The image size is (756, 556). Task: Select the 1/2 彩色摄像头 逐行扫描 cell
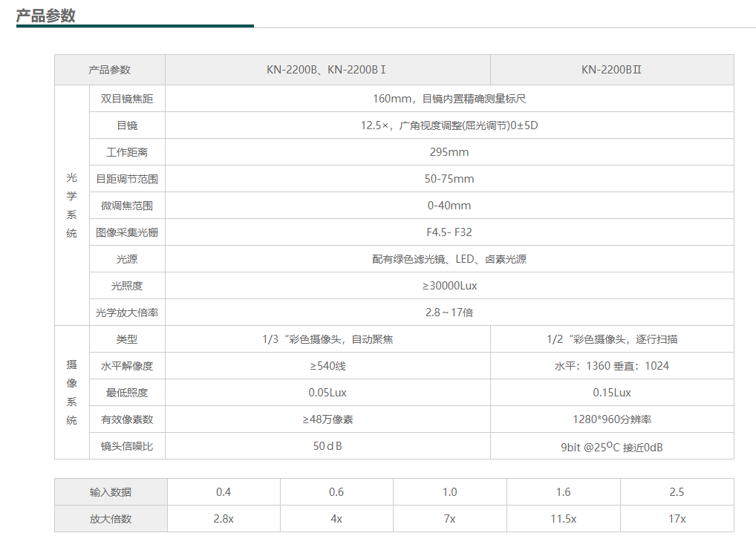611,339
